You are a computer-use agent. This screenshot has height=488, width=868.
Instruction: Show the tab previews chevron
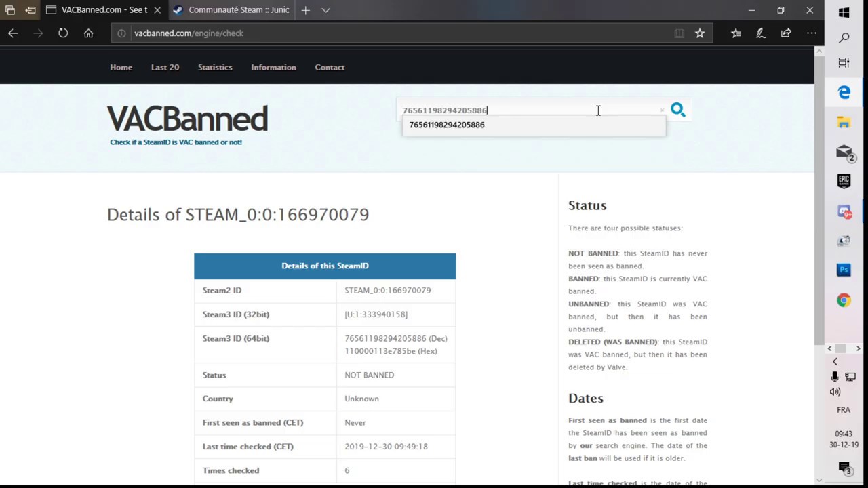[x=325, y=10]
